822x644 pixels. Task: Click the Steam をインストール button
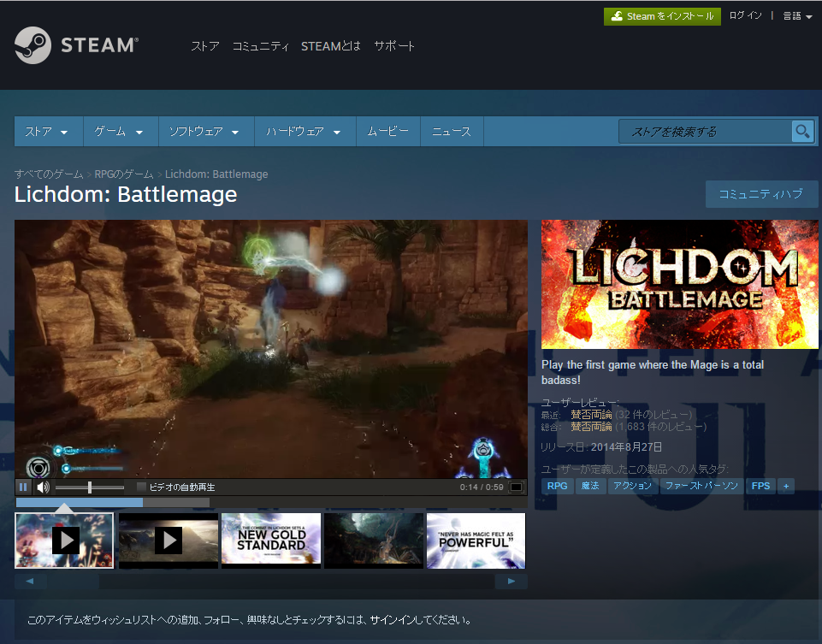click(662, 16)
